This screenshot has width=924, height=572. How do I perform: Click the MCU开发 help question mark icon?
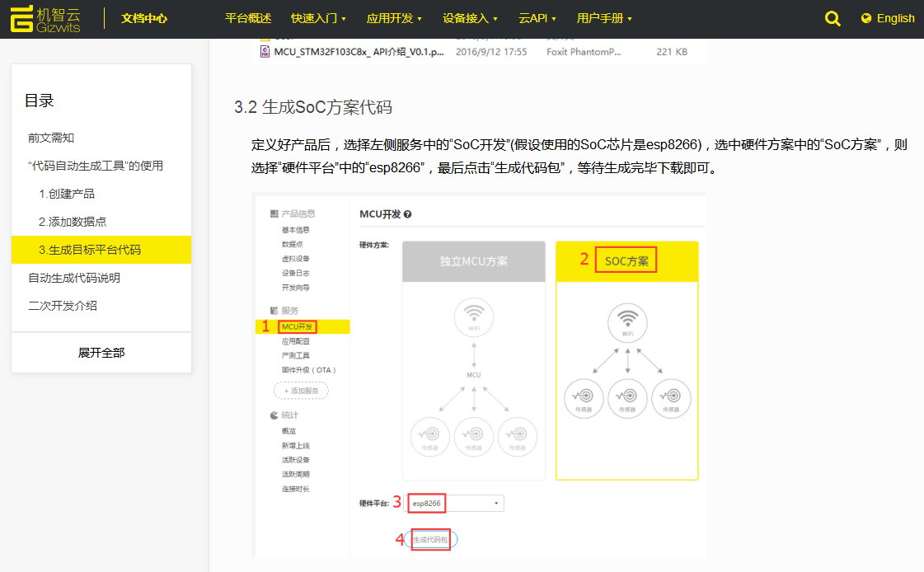pyautogui.click(x=407, y=214)
